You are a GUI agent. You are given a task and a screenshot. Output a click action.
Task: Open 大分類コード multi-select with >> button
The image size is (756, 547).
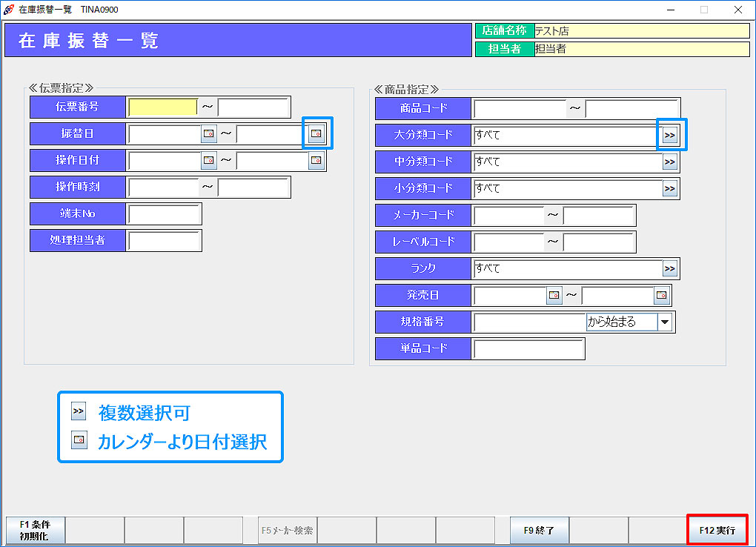[670, 135]
